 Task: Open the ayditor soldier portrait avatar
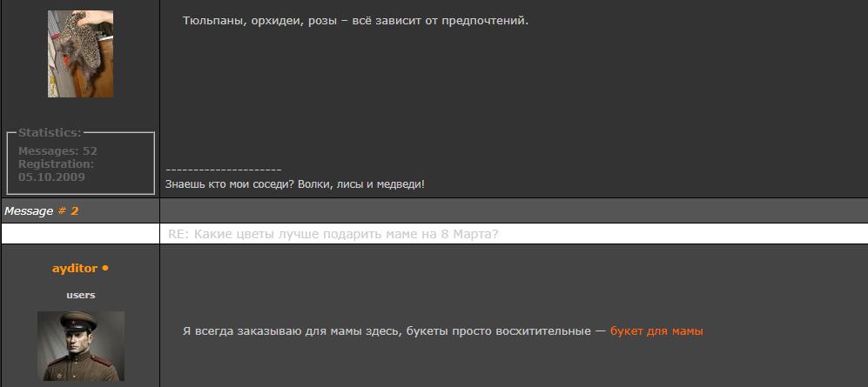tap(80, 345)
